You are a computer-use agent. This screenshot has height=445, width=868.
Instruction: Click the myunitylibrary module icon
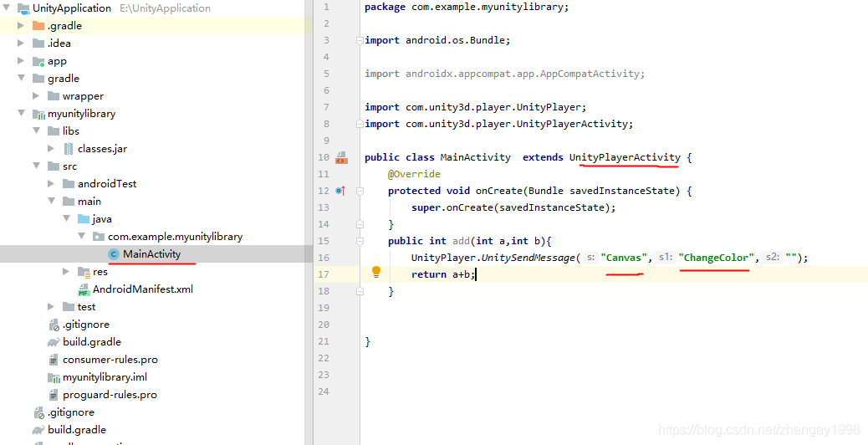[38, 114]
